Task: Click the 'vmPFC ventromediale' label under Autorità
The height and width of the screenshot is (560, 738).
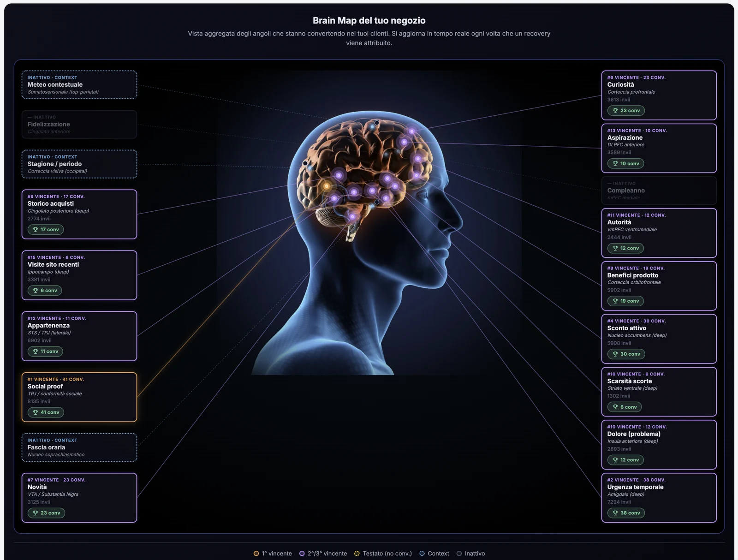Action: pyautogui.click(x=632, y=230)
